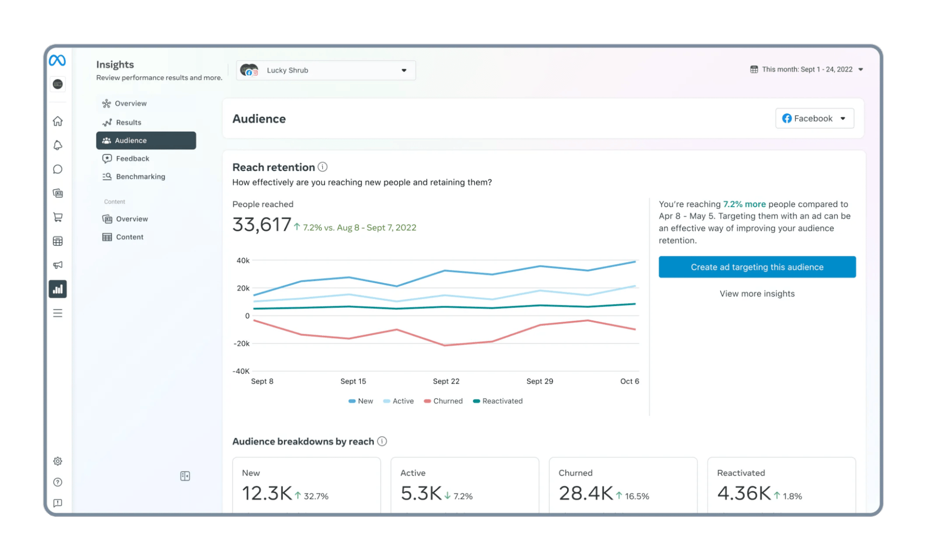Image resolution: width=927 pixels, height=560 pixels.
Task: Click the megaphone/ads icon in sidebar
Action: pyautogui.click(x=58, y=265)
